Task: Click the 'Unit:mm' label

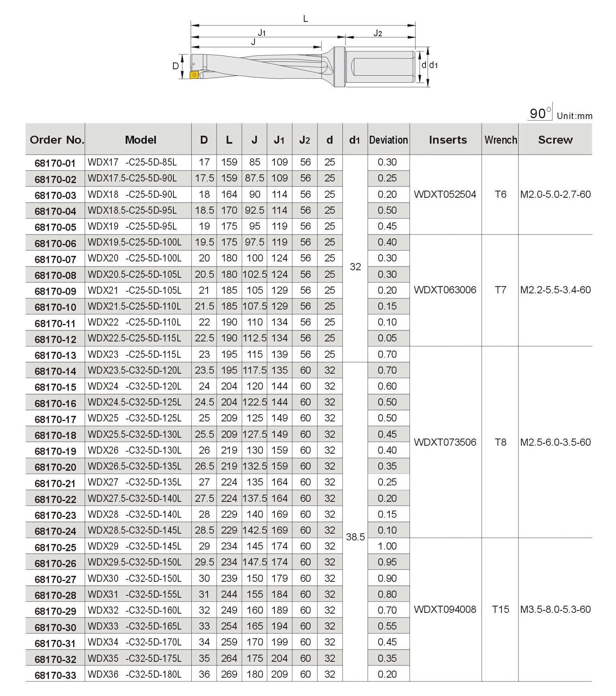Action: [x=575, y=116]
